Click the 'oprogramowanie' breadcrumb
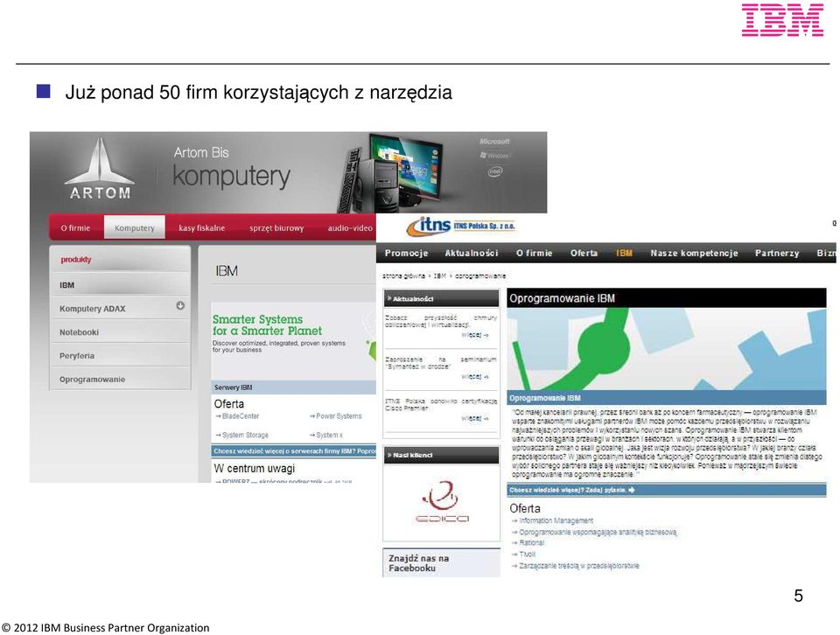840x635 pixels. pos(480,276)
